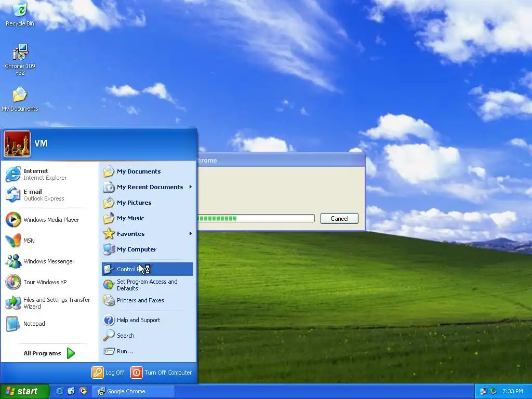532x399 pixels.
Task: Select the My Computer menu label
Action: pyautogui.click(x=137, y=249)
